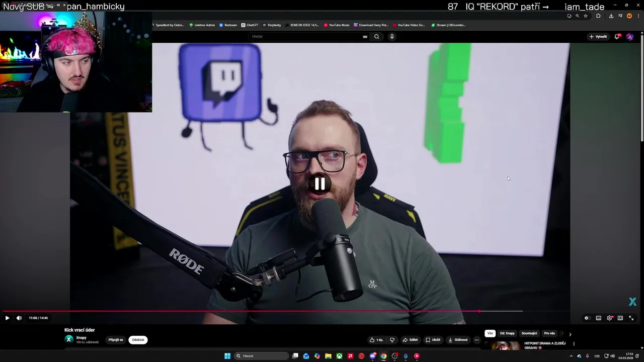Select the Od: Xnapy filter chip
Image resolution: width=644 pixels, height=362 pixels.
coord(507,333)
